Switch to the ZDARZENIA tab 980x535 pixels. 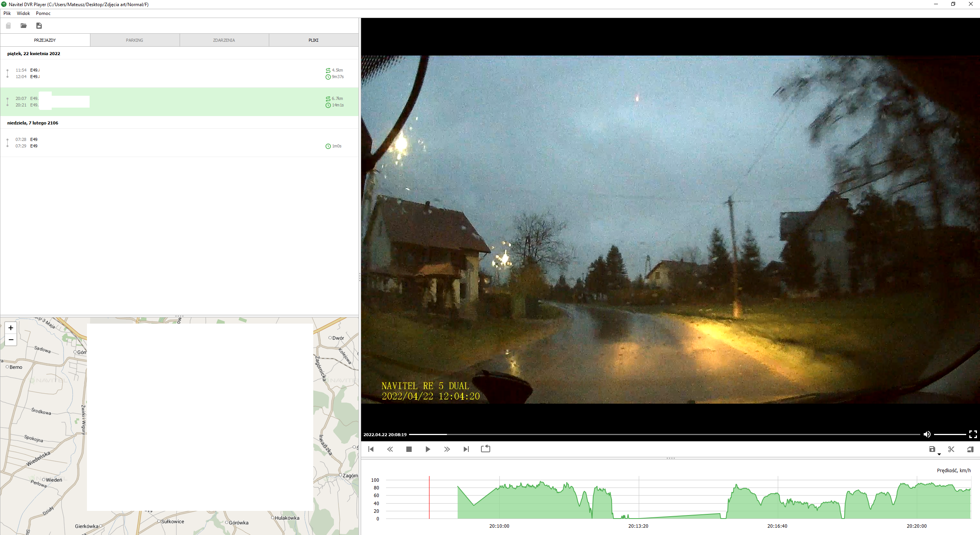point(224,40)
